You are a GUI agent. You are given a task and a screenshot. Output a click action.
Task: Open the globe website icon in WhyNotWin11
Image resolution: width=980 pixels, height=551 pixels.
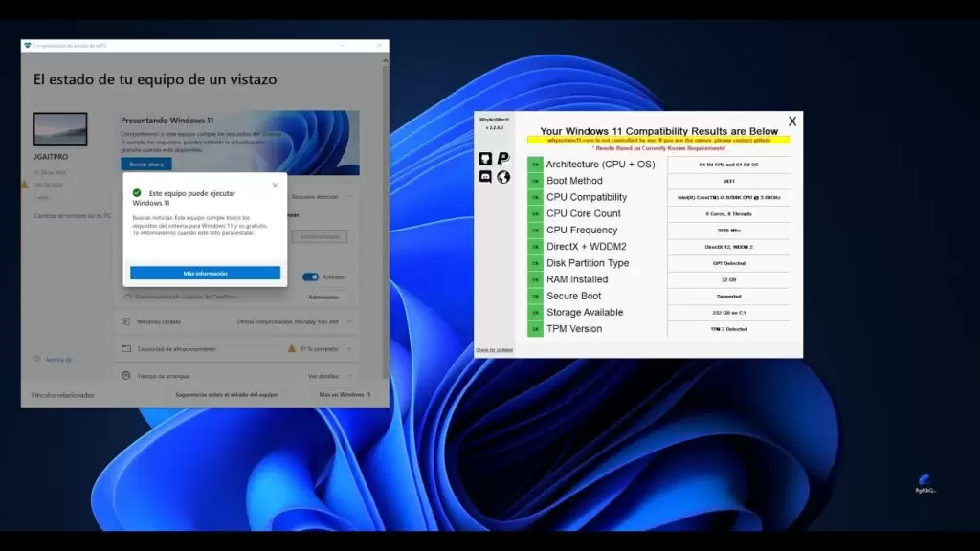503,177
